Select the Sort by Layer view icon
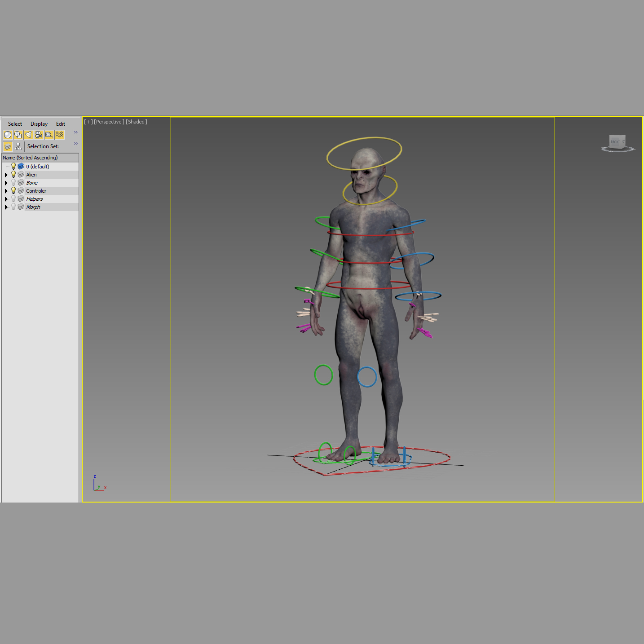This screenshot has width=644, height=644. (x=8, y=146)
